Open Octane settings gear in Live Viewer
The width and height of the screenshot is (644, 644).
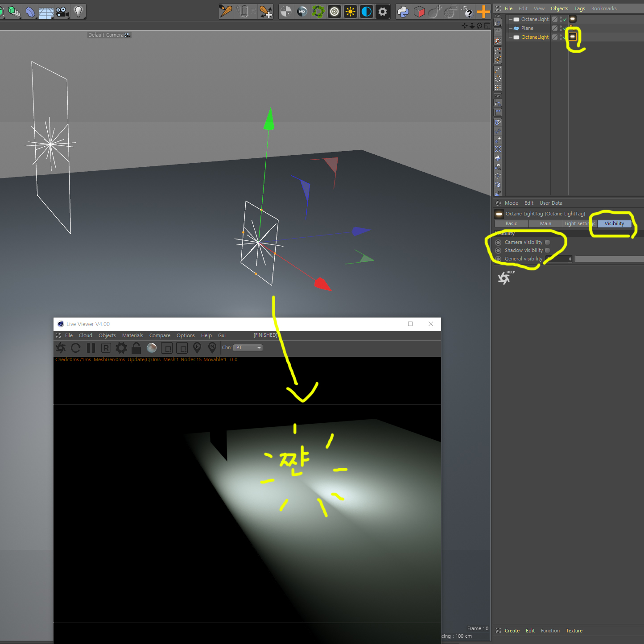coord(121,348)
